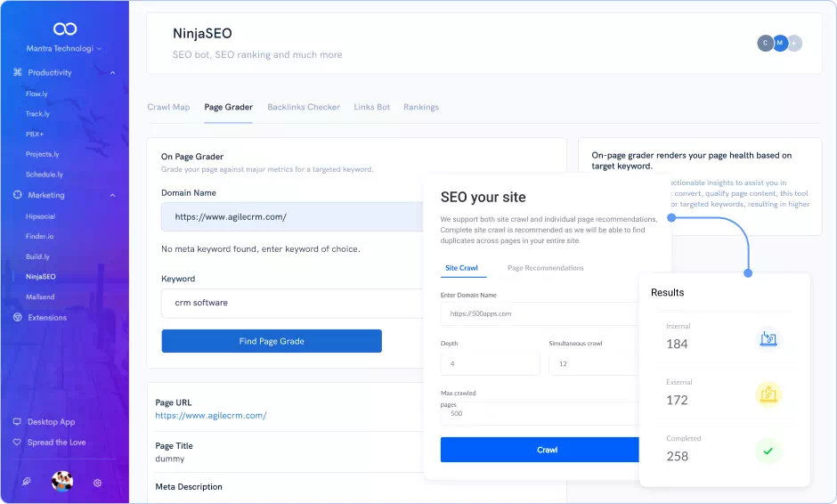The width and height of the screenshot is (837, 504).
Task: Click the infinity logo in the sidebar
Action: [65, 28]
